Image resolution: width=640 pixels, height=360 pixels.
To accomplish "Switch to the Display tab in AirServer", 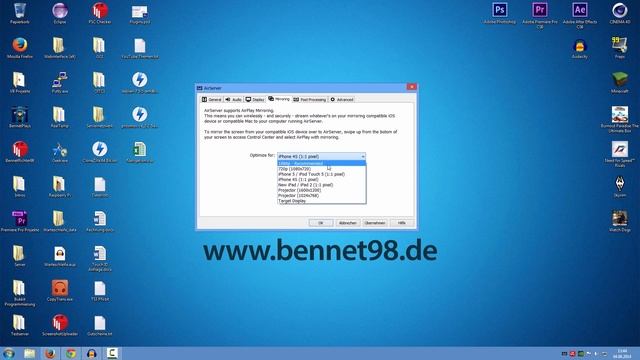I will 255,100.
